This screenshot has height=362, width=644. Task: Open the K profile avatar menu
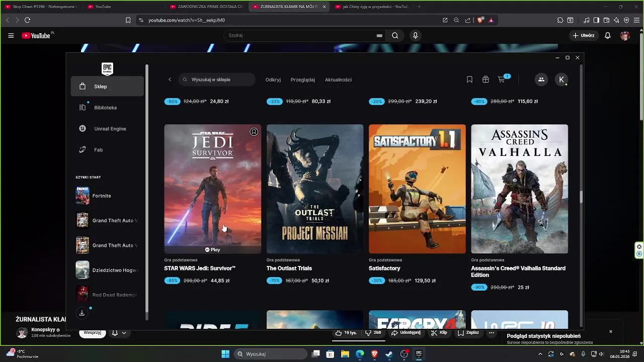[x=561, y=79]
